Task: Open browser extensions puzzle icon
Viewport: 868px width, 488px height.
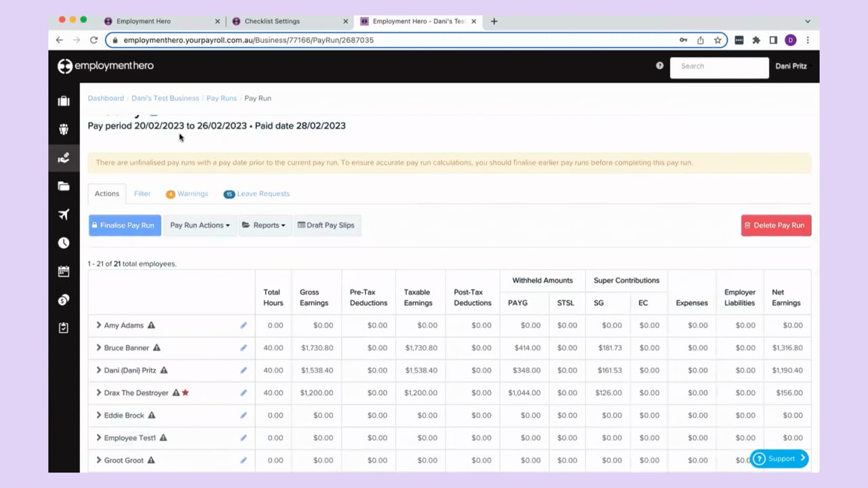Action: (x=756, y=40)
